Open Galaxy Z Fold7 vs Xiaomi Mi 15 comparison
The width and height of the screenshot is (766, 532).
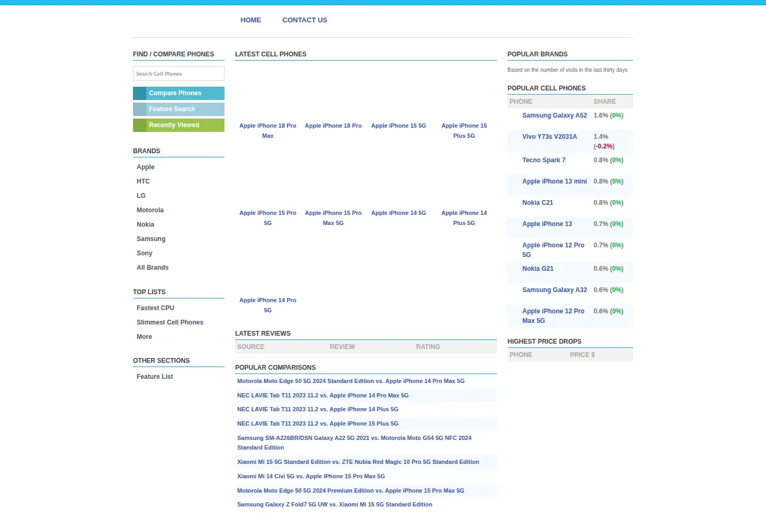point(335,505)
